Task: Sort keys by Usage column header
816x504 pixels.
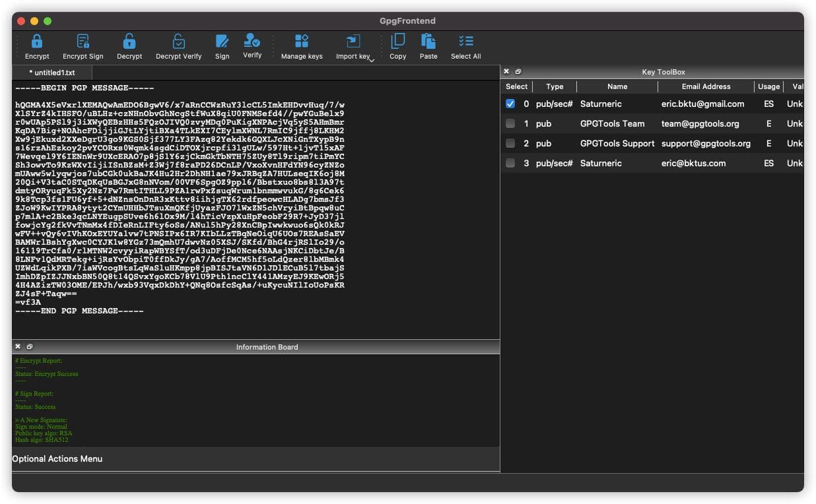Action: coord(768,86)
